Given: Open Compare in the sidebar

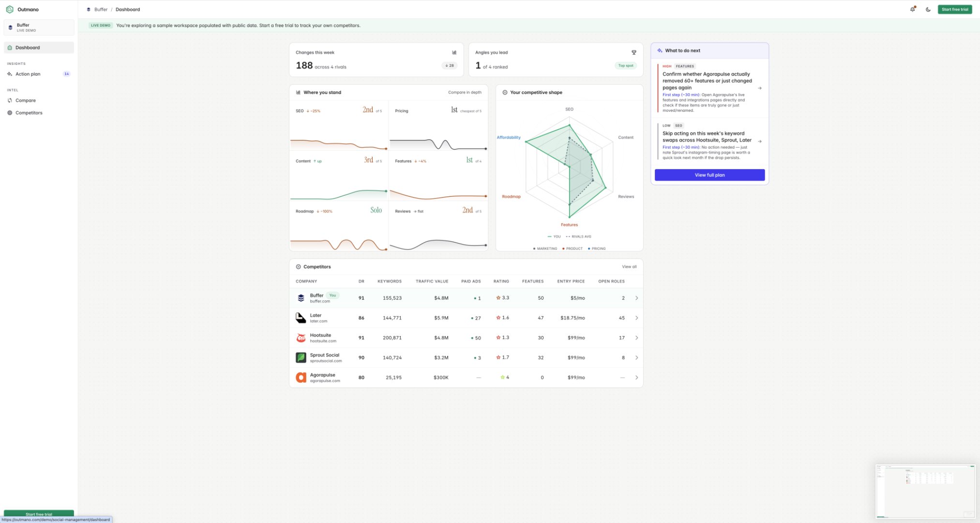Looking at the screenshot, I should 39,100.
